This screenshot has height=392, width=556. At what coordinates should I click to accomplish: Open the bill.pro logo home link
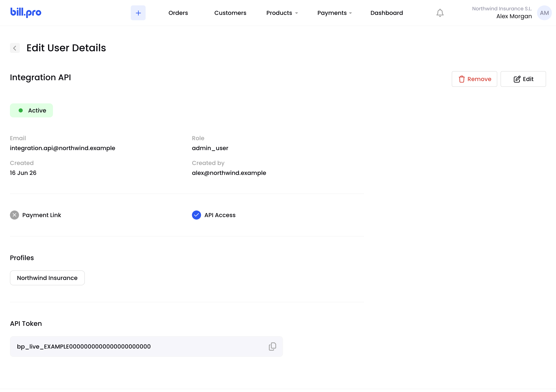pyautogui.click(x=26, y=12)
